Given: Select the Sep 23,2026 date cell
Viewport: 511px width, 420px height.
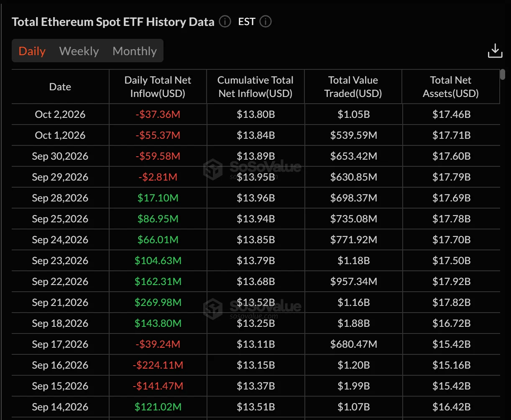Looking at the screenshot, I should click(x=60, y=260).
